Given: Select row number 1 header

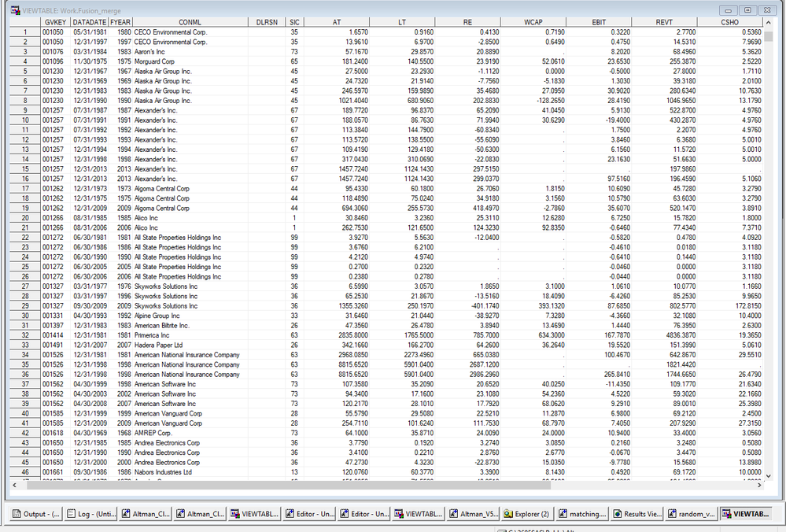Looking at the screenshot, I should (25, 32).
